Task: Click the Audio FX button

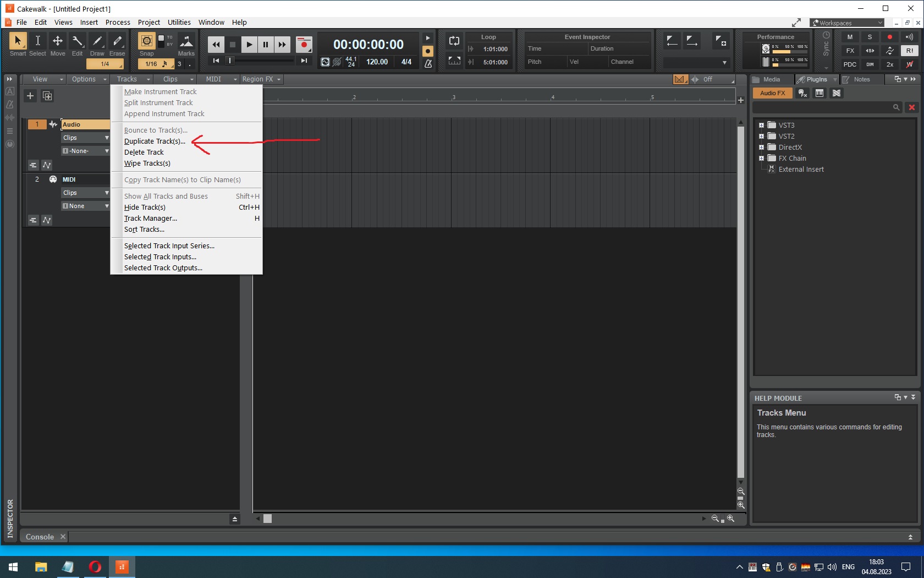Action: coord(772,93)
